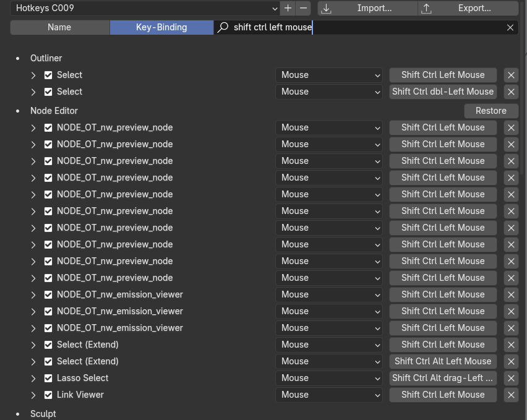The width and height of the screenshot is (527, 420).
Task: Click the Export... button
Action: [468, 8]
